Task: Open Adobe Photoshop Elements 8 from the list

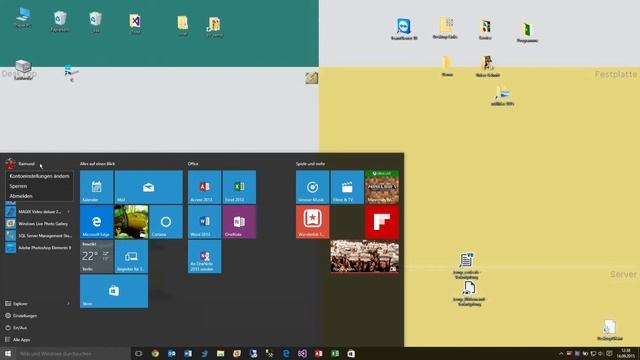Action: tap(39, 247)
